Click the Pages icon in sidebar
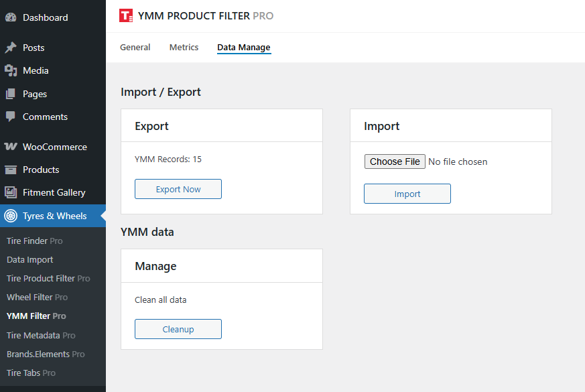This screenshot has width=585, height=392. click(x=11, y=94)
